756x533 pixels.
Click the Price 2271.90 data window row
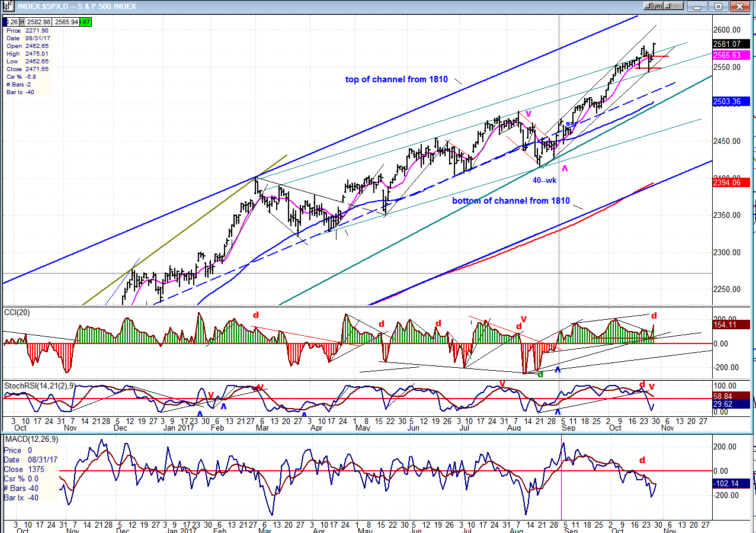28,30
